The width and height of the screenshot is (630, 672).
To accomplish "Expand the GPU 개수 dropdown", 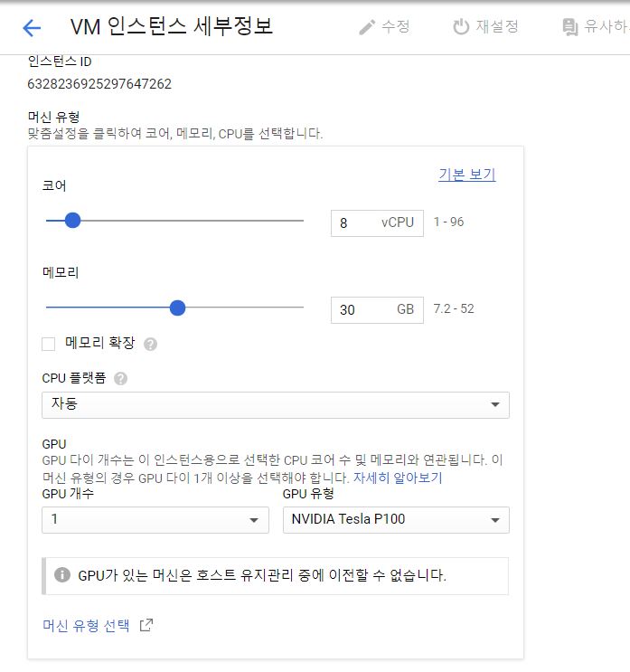I will (x=155, y=519).
